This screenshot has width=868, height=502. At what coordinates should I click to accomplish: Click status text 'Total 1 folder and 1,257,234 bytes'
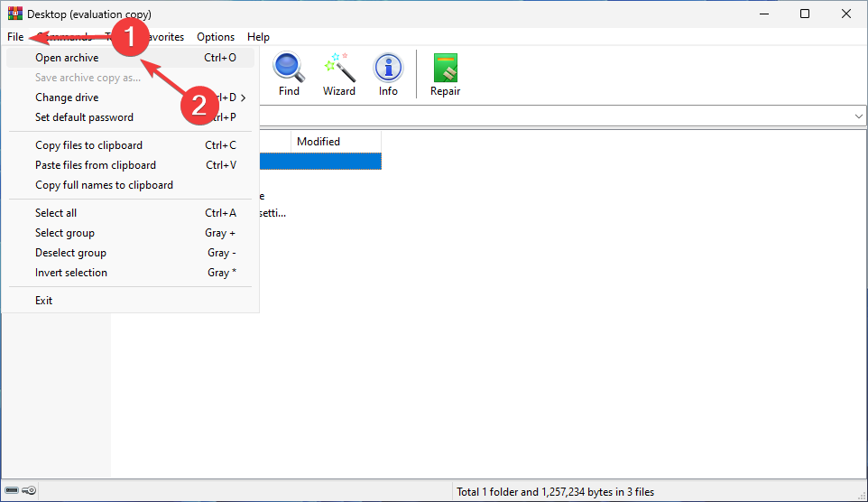tap(555, 492)
